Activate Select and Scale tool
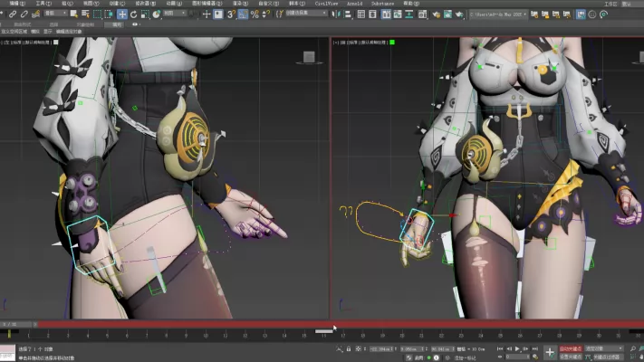 click(x=145, y=14)
